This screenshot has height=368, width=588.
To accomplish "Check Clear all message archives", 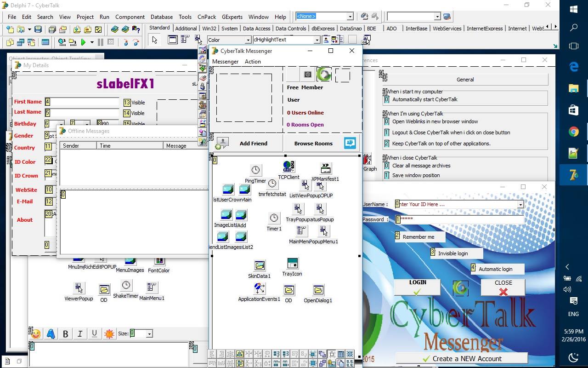I will 387,166.
